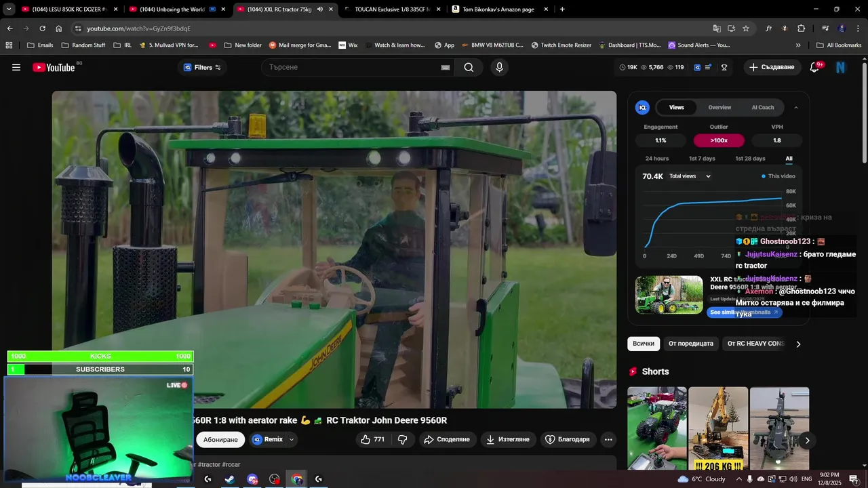Image resolution: width=868 pixels, height=488 pixels.
Task: Select the 24 hours range
Action: 657,159
